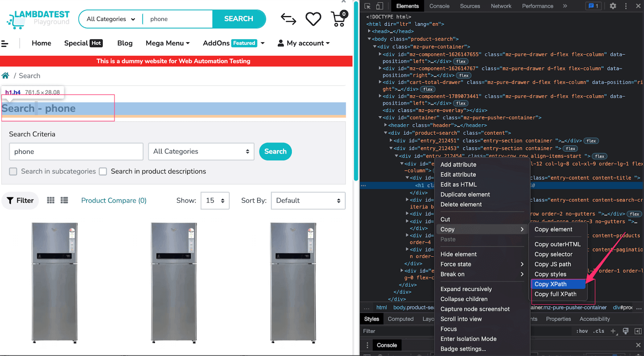Open the console messages badge
Image resolution: width=644 pixels, height=356 pixels.
pos(594,6)
